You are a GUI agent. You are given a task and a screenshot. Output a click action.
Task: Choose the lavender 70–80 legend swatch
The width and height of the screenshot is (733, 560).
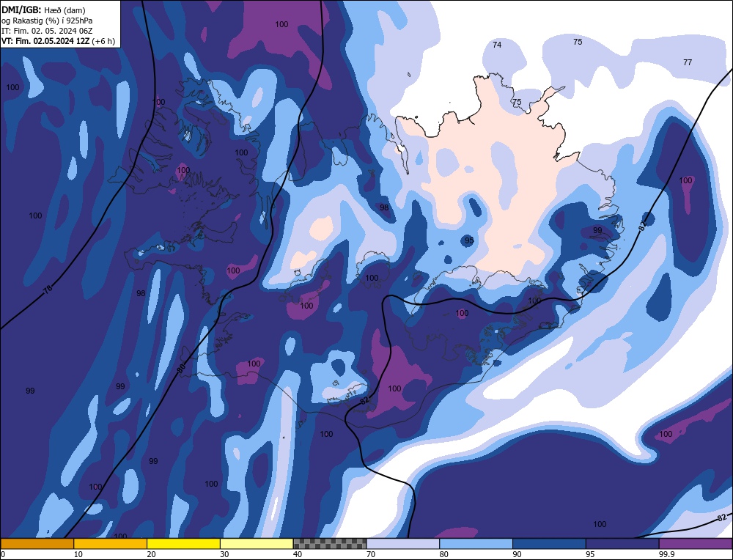tap(403, 544)
